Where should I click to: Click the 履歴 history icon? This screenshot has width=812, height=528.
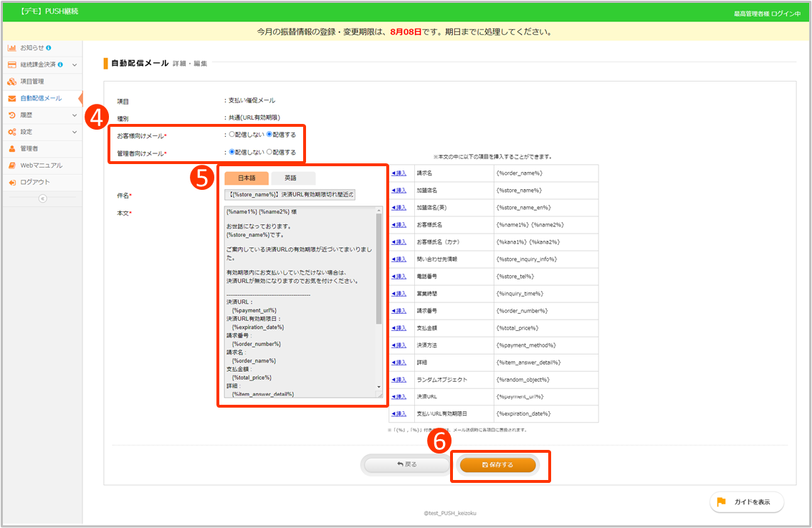(11, 115)
